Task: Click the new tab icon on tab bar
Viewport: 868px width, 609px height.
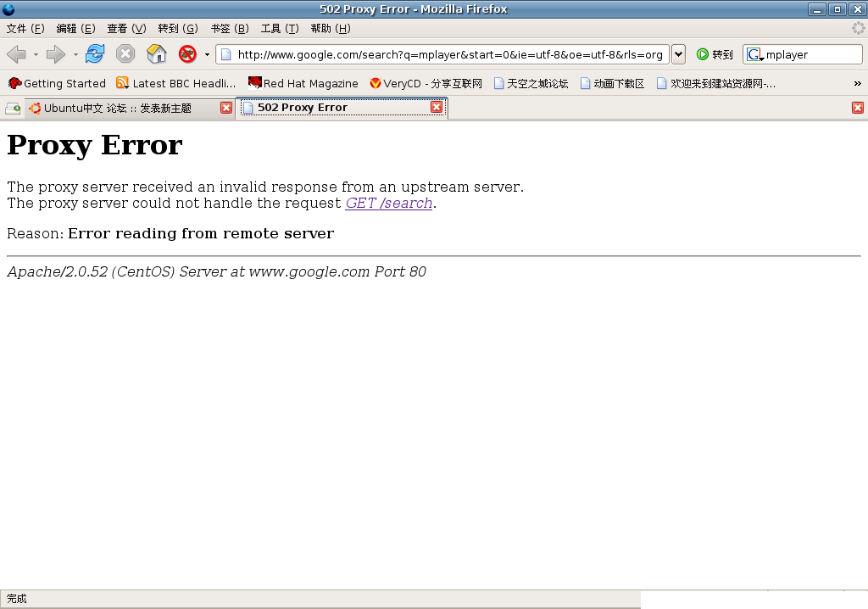Action: coord(13,108)
